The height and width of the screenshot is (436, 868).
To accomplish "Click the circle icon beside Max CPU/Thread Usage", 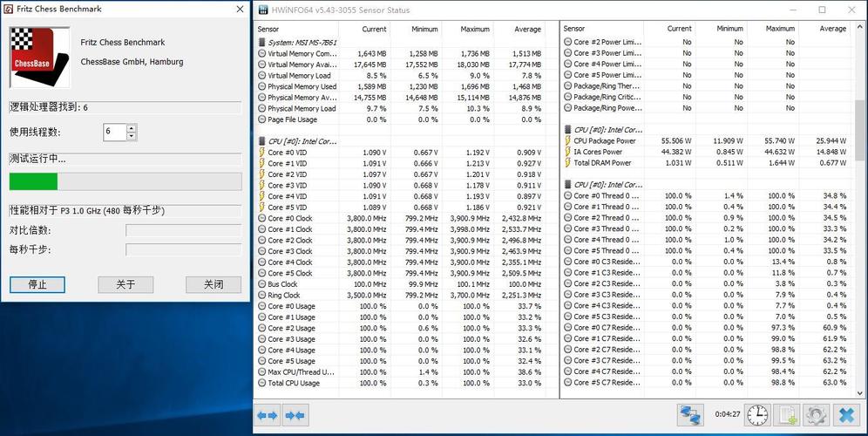I will [x=261, y=371].
